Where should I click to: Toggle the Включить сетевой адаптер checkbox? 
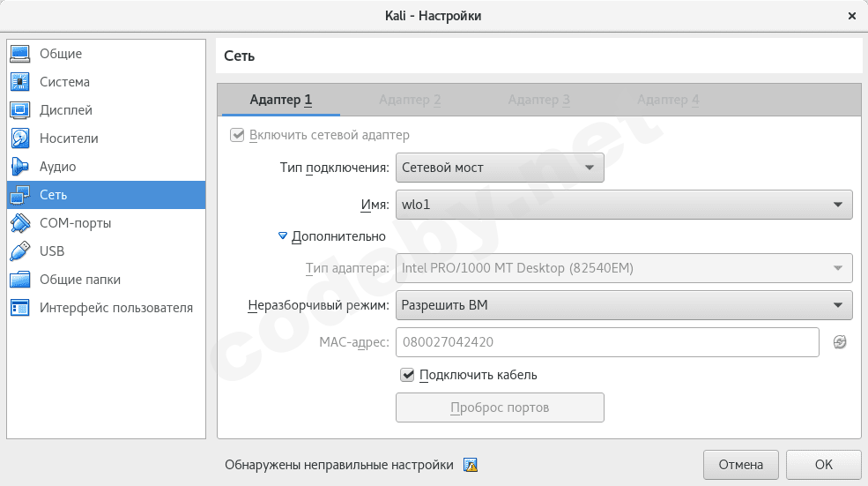[236, 135]
